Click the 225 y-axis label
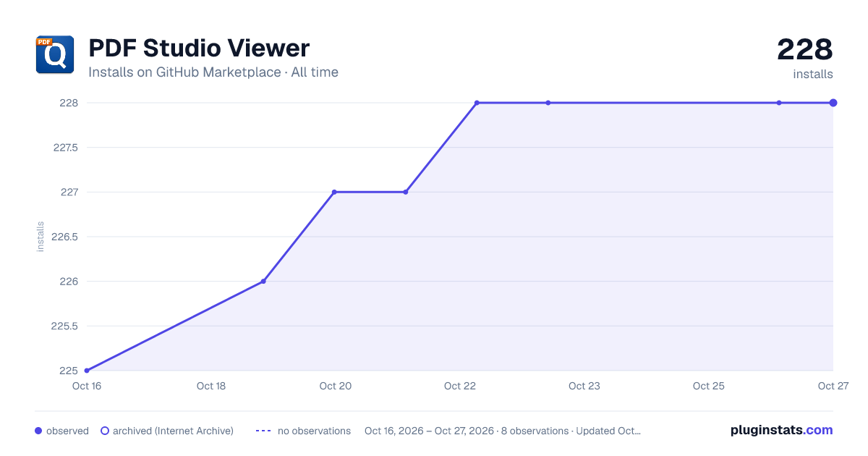Screen dimensions: 868x456 [69, 371]
